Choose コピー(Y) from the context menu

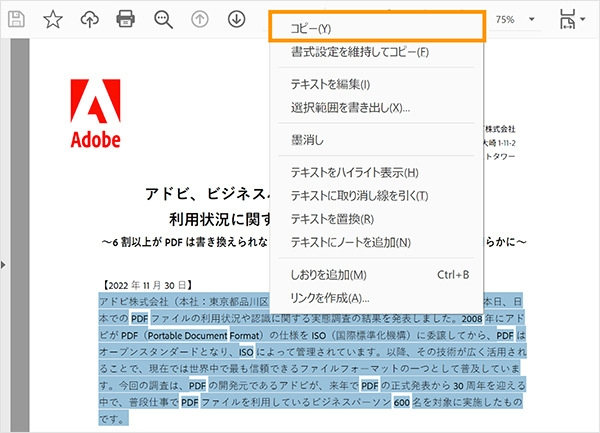pyautogui.click(x=377, y=28)
